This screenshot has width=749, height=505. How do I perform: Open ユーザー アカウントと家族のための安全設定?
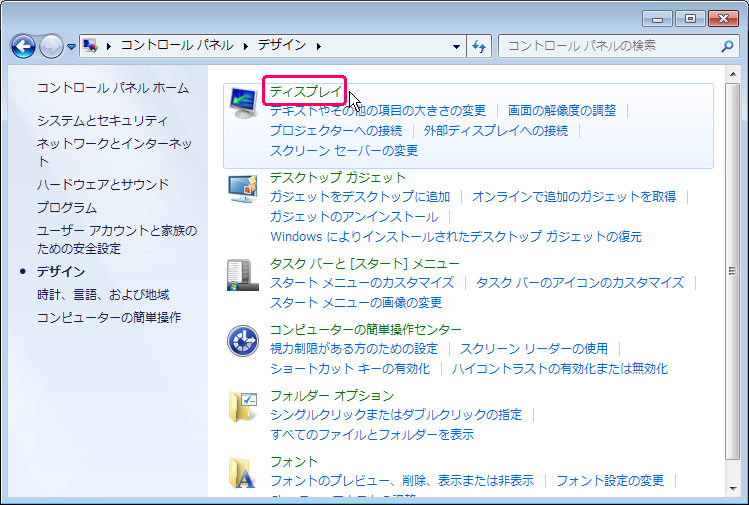click(117, 239)
